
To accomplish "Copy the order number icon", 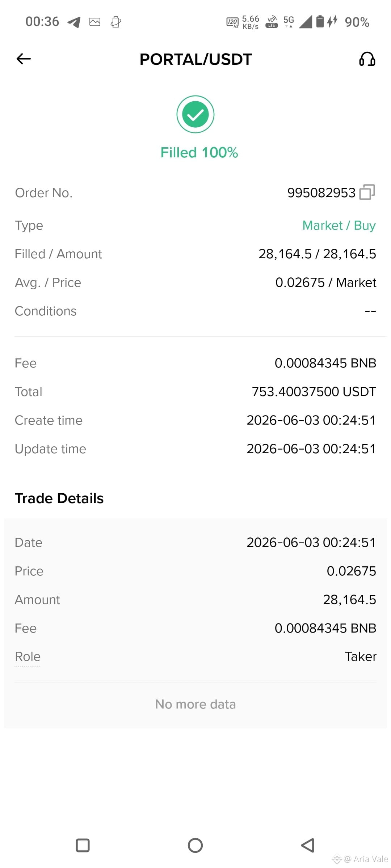I will 367,192.
